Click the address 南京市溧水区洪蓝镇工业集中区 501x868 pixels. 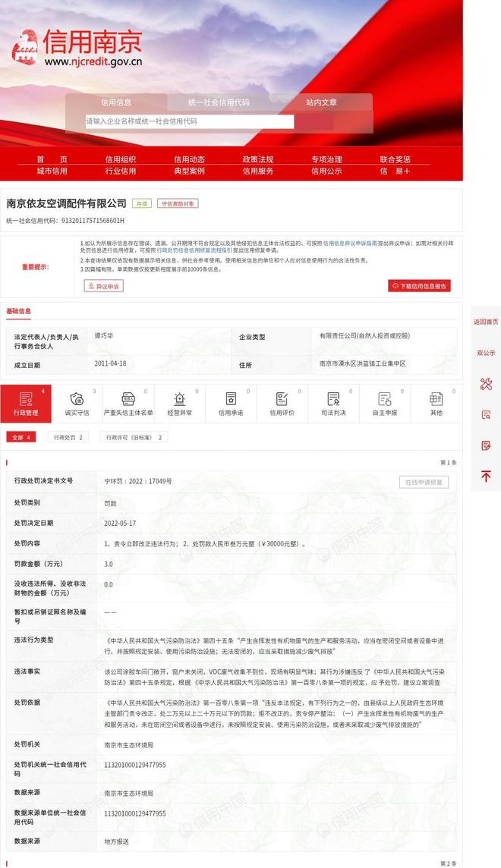[x=363, y=363]
